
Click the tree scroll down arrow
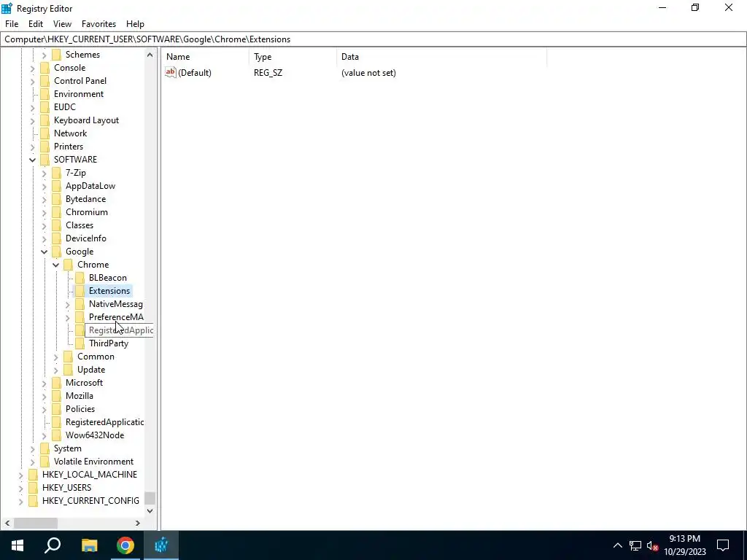tap(150, 511)
